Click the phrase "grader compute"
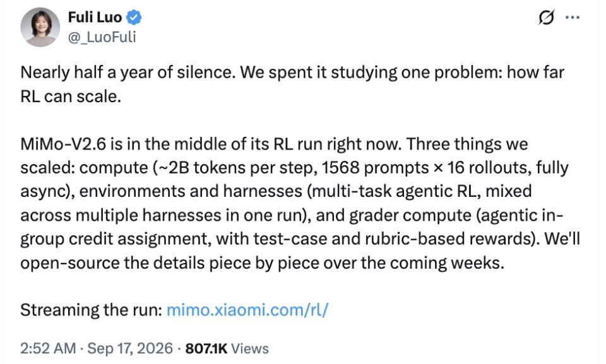This screenshot has width=606, height=364. (410, 215)
